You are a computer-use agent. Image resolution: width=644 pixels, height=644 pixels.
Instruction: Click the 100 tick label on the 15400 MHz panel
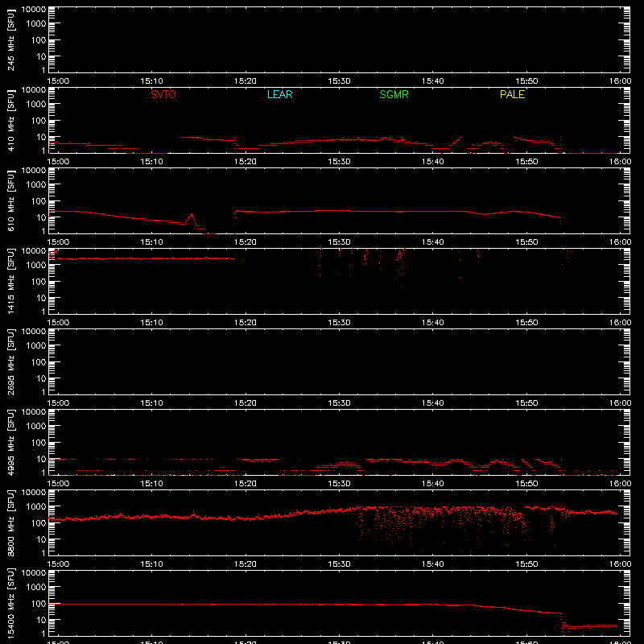(x=39, y=604)
